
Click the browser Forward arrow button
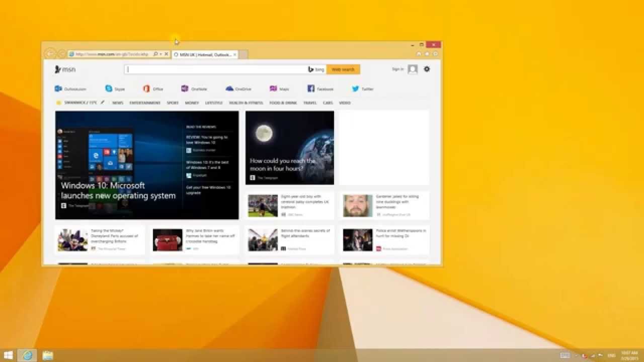pyautogui.click(x=61, y=54)
